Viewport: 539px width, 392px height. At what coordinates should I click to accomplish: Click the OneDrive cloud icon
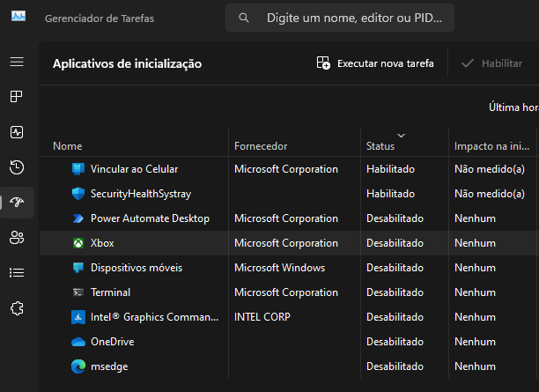tap(78, 342)
